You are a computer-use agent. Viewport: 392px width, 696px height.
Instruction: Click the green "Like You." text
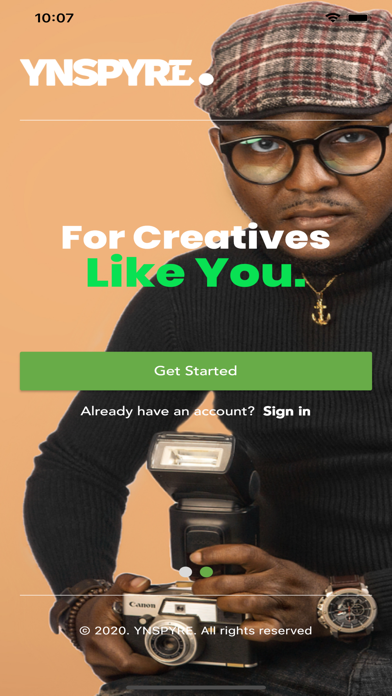point(196,271)
